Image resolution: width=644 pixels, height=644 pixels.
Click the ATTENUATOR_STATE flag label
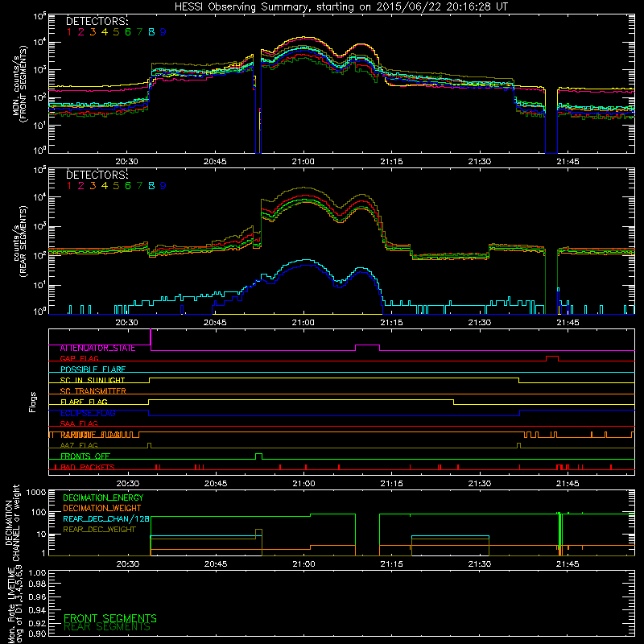(97, 348)
